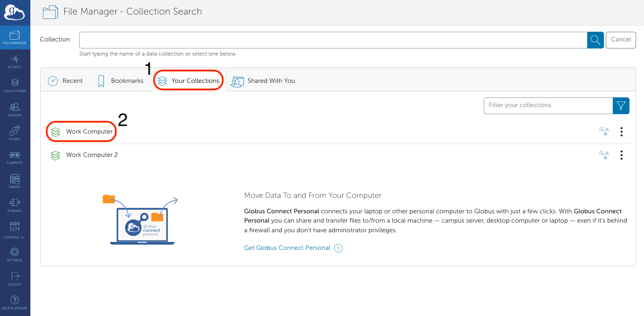Click the magnifier search button
The image size is (644, 316).
point(595,40)
